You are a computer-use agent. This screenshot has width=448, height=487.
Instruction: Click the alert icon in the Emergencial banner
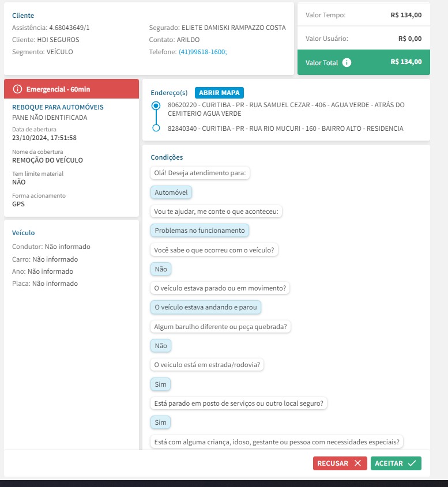17,89
